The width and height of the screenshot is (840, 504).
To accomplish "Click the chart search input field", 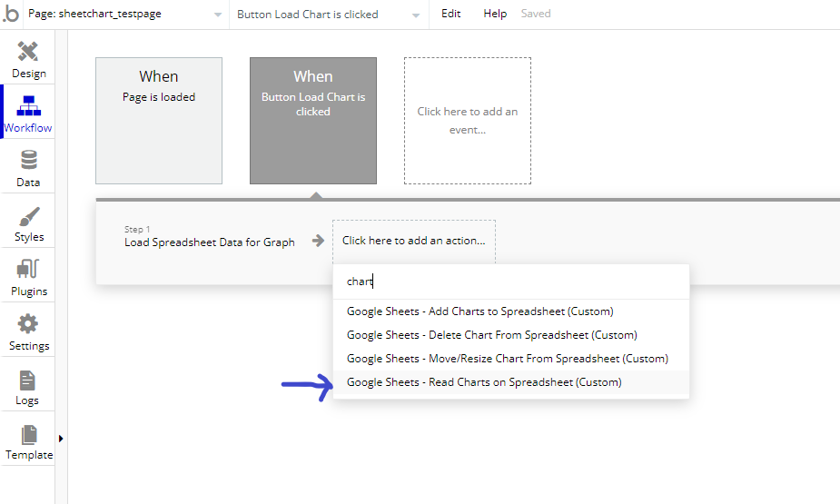I will [x=511, y=282].
